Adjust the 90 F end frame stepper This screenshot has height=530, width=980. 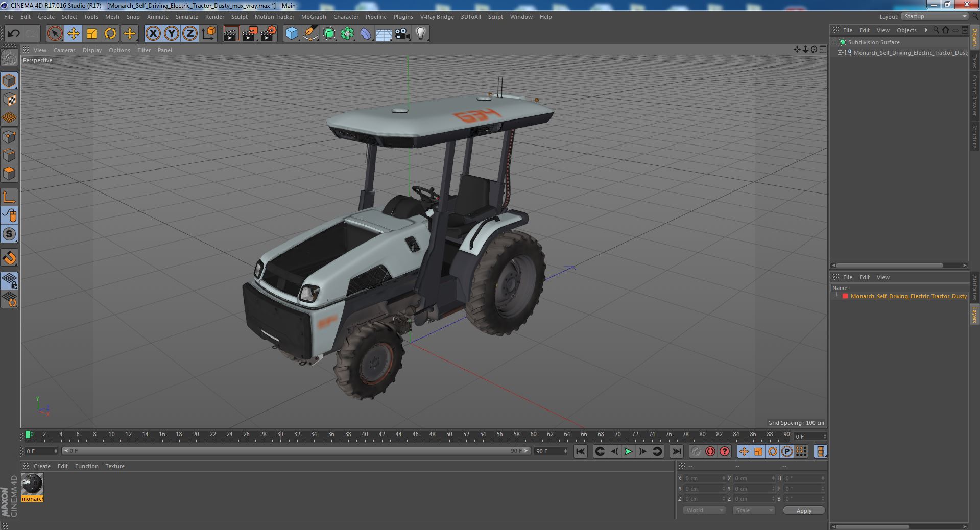pos(565,451)
